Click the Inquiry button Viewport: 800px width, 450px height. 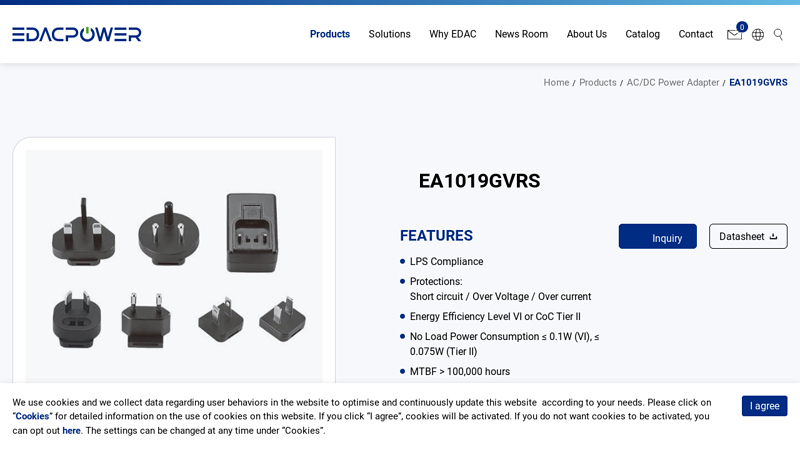coord(658,236)
